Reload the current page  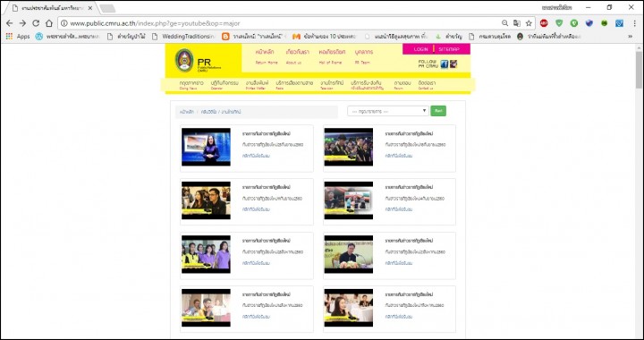pos(36,23)
